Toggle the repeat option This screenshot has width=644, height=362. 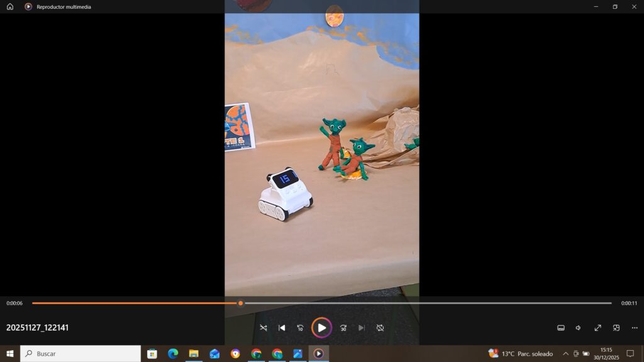[380, 327]
